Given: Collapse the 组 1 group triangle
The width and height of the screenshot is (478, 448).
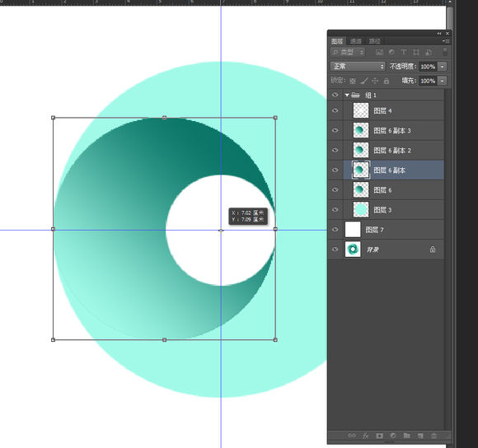Looking at the screenshot, I should click(347, 95).
